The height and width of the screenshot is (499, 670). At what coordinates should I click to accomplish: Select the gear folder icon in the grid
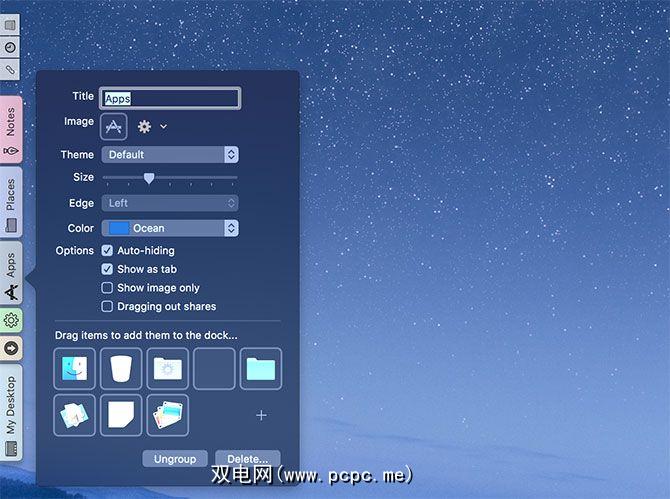pos(168,368)
